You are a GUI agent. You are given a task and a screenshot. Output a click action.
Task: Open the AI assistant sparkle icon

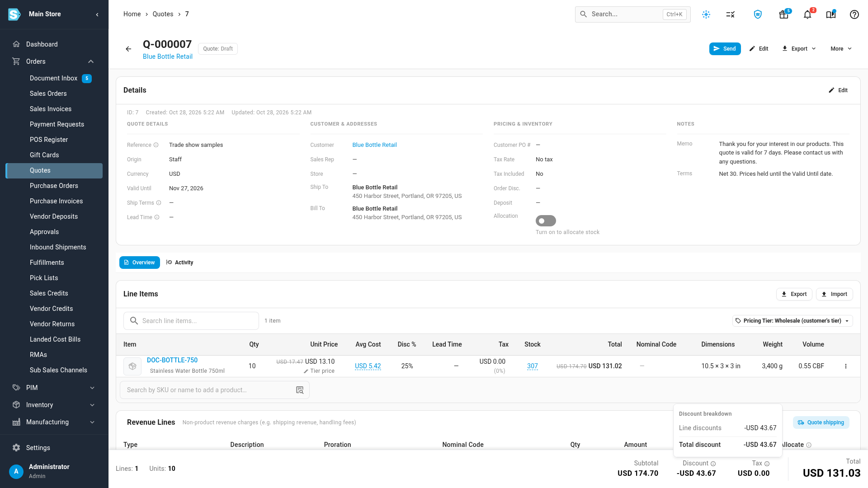706,14
